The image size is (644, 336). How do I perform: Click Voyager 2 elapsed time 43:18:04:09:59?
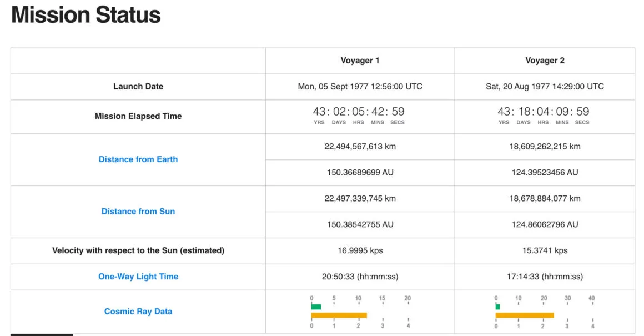pyautogui.click(x=544, y=112)
